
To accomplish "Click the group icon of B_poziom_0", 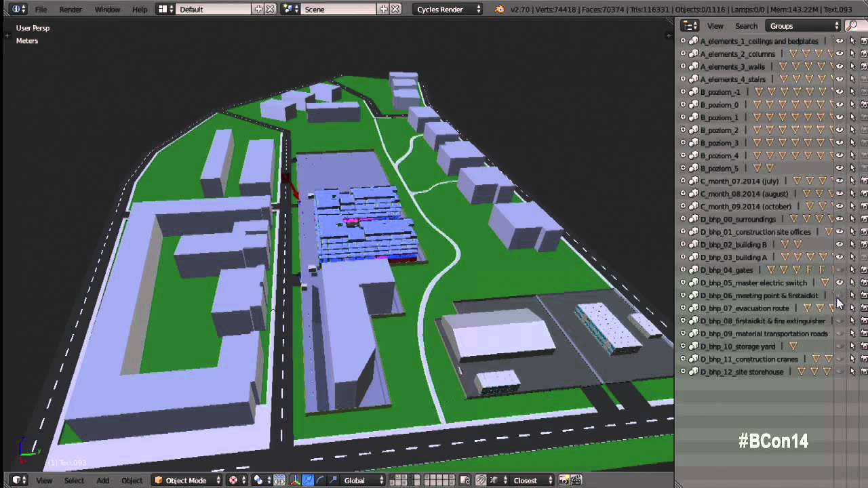I will [693, 104].
